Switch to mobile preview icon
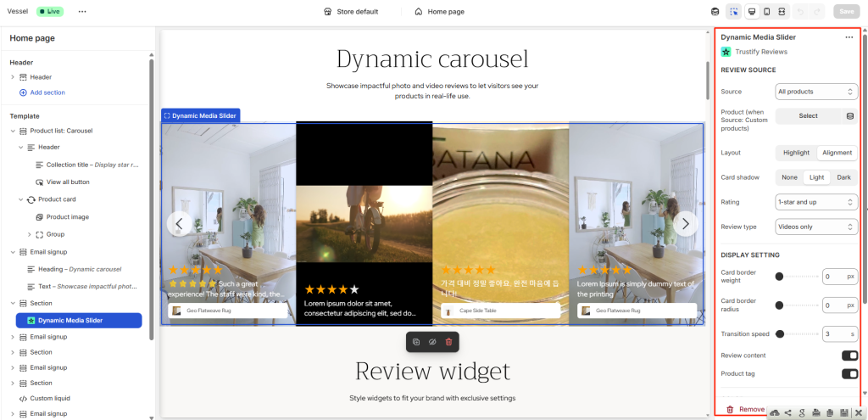 pyautogui.click(x=766, y=12)
